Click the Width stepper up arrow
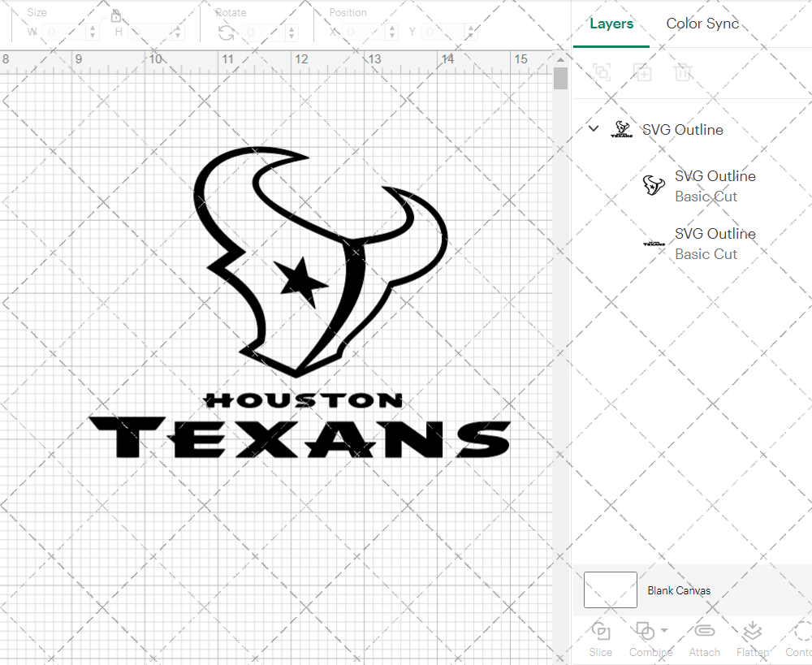The height and width of the screenshot is (665, 812). tap(92, 28)
